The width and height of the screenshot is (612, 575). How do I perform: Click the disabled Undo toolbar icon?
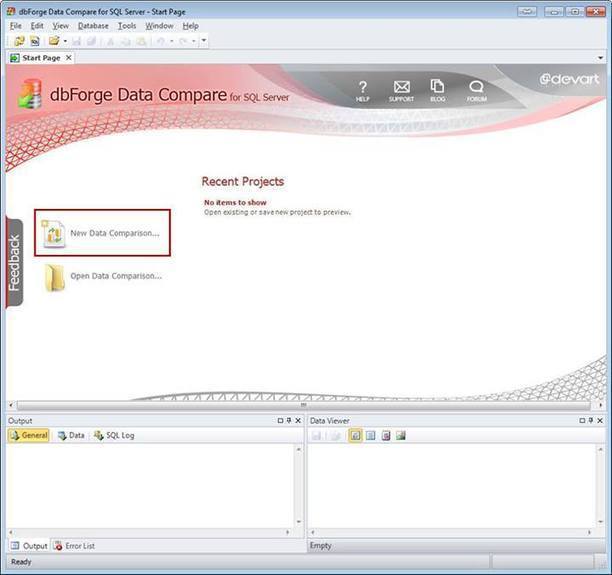tap(160, 41)
